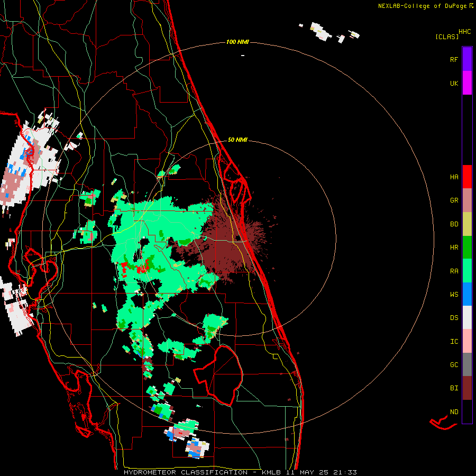Click the GR legend label
The width and height of the screenshot is (476, 476).
point(454,200)
